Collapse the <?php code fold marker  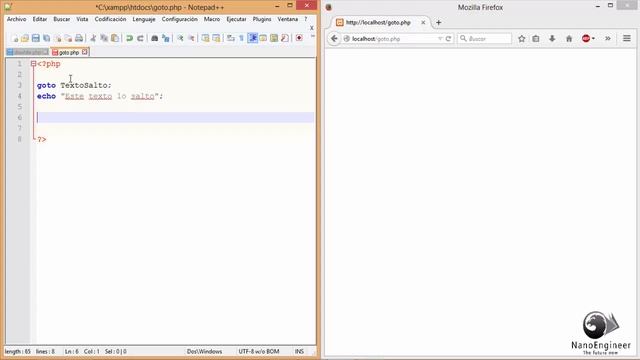(33, 64)
